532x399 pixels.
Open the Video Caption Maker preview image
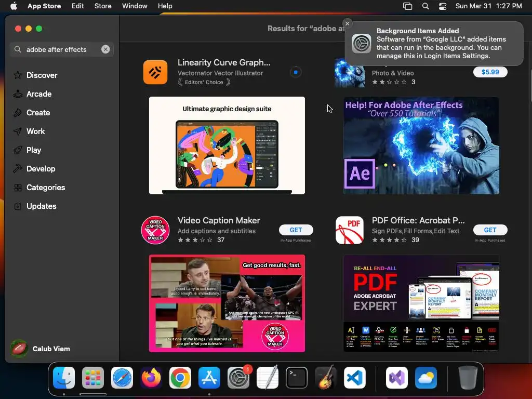pos(227,303)
